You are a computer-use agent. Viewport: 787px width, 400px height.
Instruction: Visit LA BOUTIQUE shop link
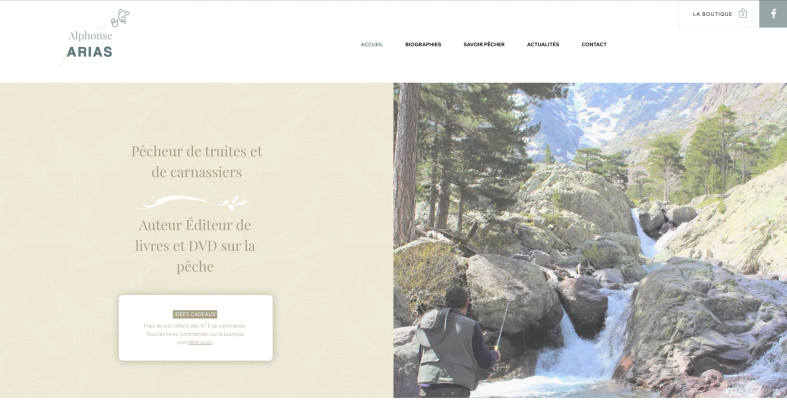712,14
